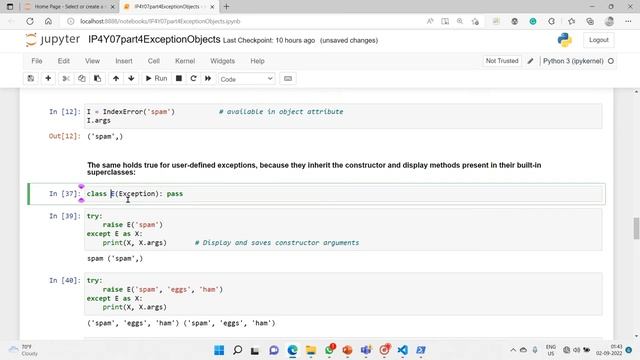Open the View menu
640x360 pixels.
pyautogui.click(x=92, y=61)
